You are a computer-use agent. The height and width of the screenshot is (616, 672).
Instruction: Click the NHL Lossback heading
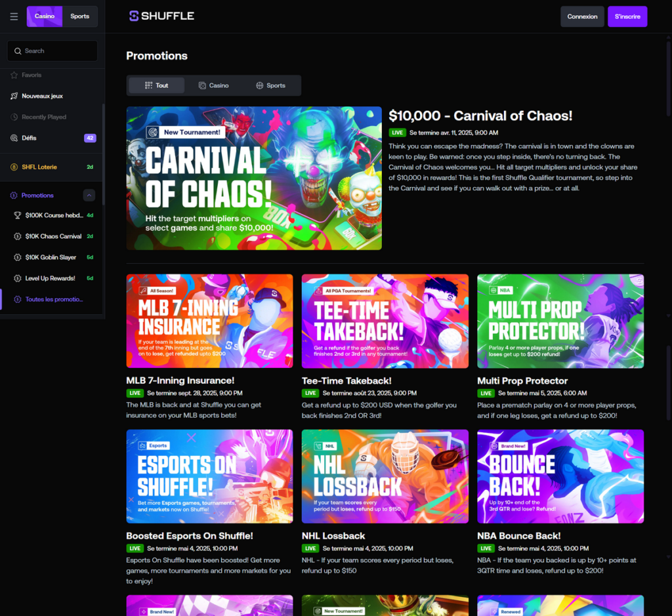coord(333,536)
